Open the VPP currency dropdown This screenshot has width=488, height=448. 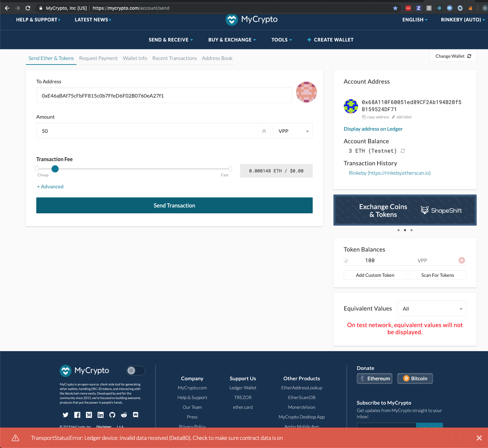pyautogui.click(x=292, y=131)
